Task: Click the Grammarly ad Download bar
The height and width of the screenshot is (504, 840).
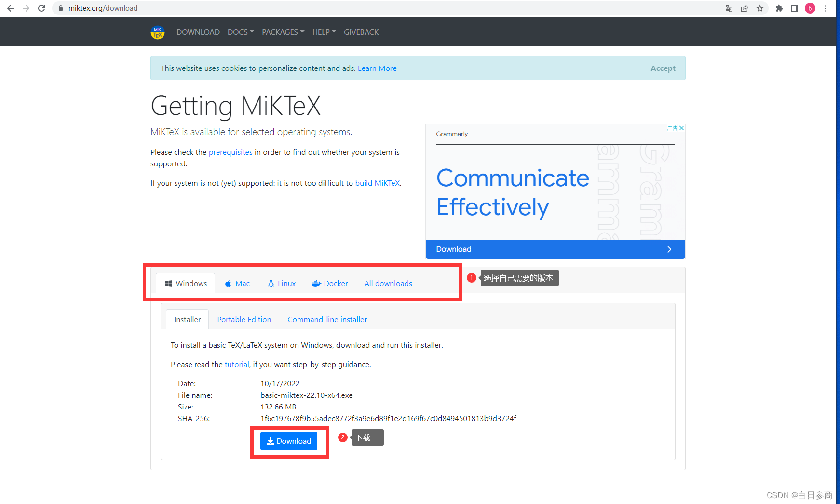Action: [555, 249]
